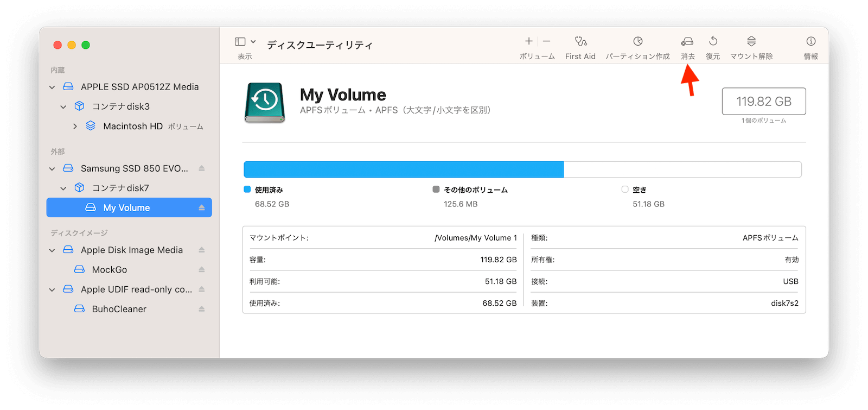Screen dimensions: 868x410
Task: Collapse Apple Disk Image Media disclosure arrow
Action: tap(52, 250)
